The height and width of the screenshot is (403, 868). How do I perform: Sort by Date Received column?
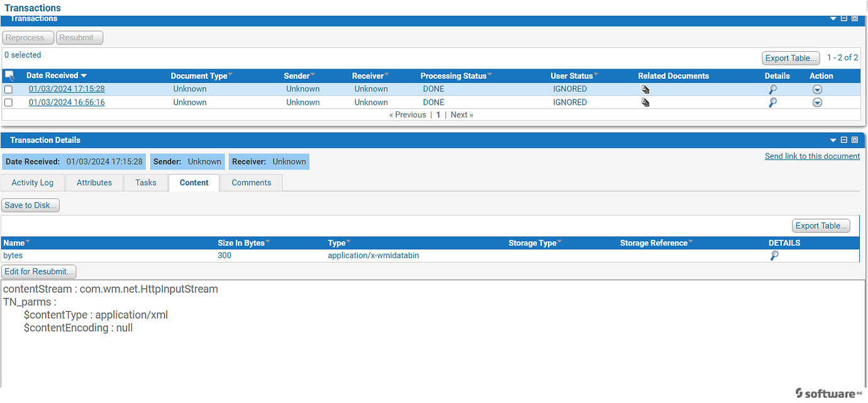(56, 76)
